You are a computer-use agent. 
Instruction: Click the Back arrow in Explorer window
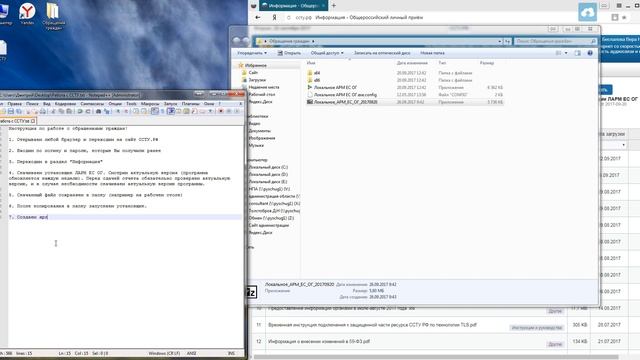(x=236, y=41)
